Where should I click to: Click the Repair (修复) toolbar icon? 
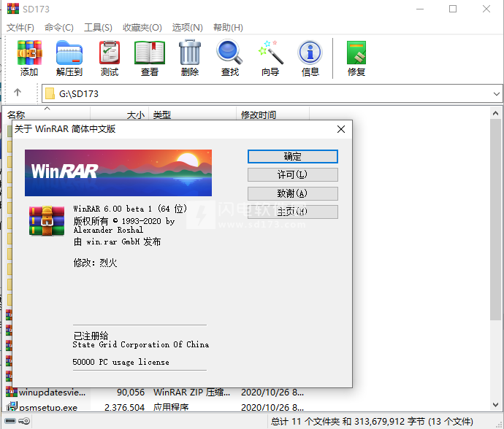356,58
